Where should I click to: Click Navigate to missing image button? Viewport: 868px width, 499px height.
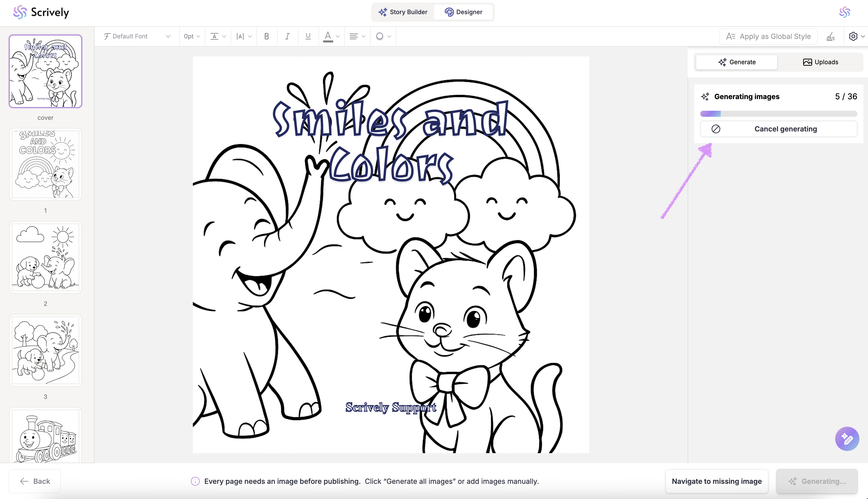716,481
